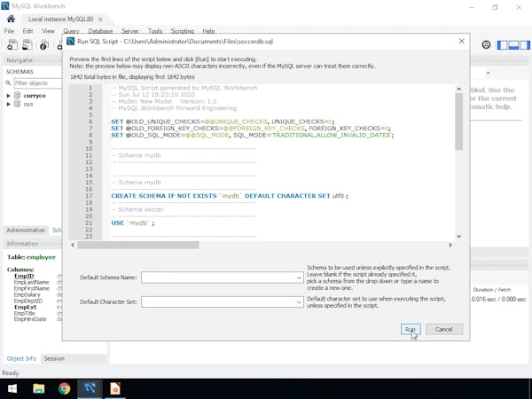Select the curryco schema in navigator

tap(35, 96)
